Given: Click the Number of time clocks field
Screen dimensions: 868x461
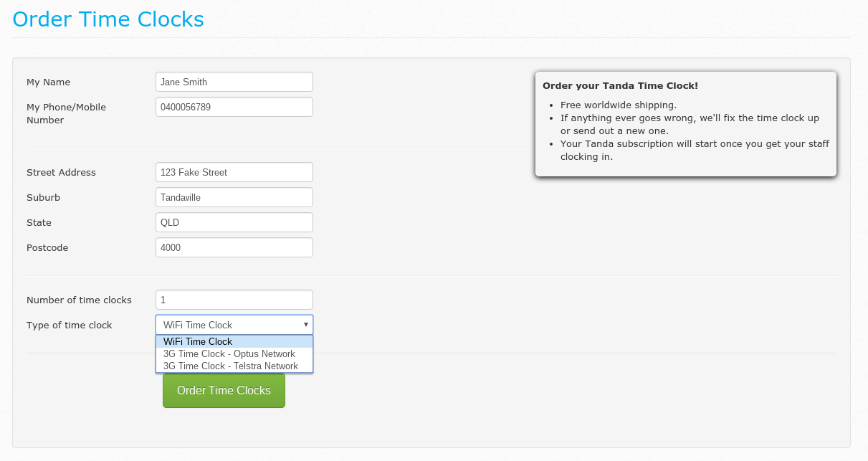Looking at the screenshot, I should click(x=234, y=300).
